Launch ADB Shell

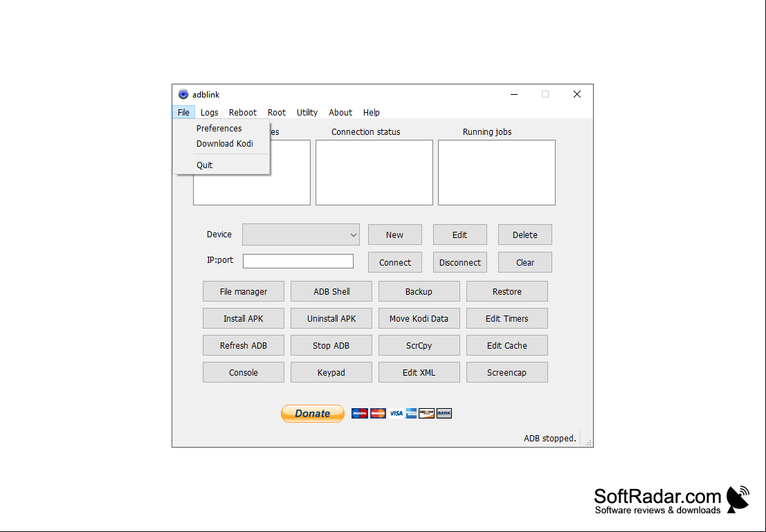coord(331,291)
